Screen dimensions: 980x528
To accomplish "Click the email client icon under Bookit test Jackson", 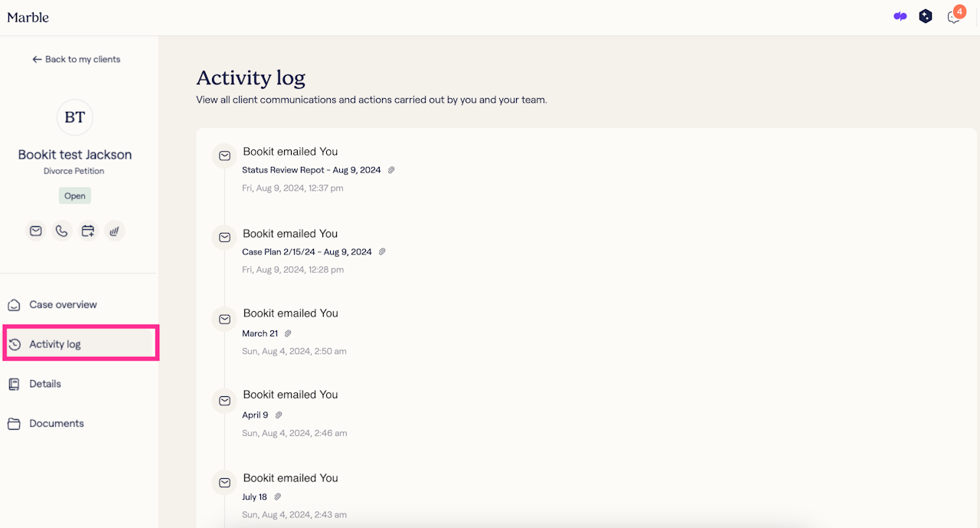I will [x=36, y=231].
